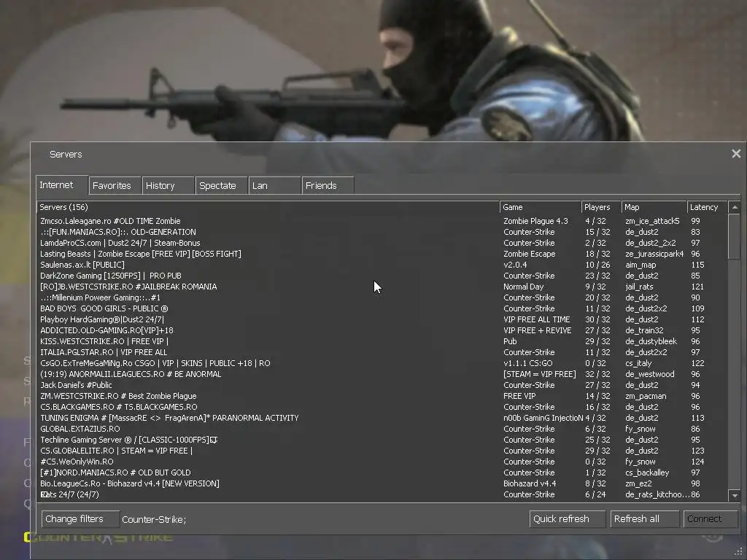Screen dimensions: 747x560
Task: Click the zm_pacman map cell
Action: click(x=646, y=396)
